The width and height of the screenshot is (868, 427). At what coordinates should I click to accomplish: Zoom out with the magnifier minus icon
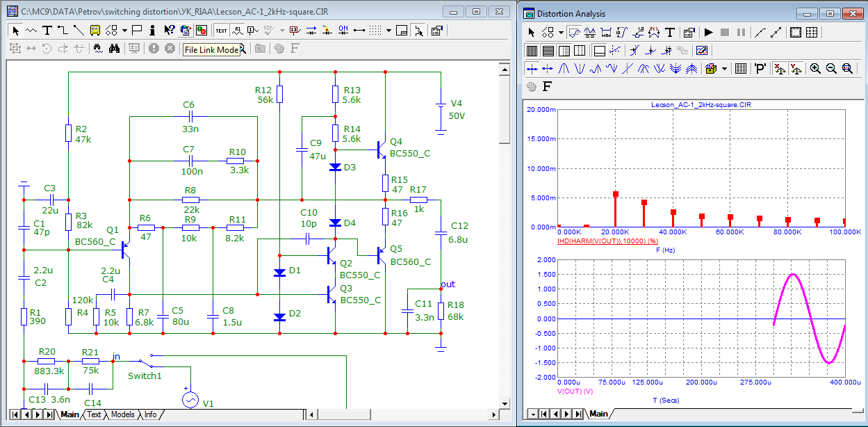(x=831, y=68)
